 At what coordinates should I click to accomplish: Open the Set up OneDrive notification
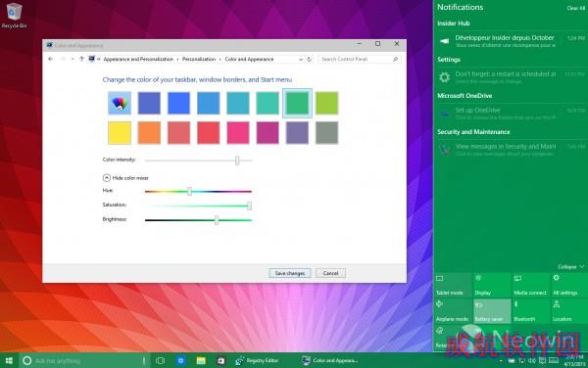tap(511, 114)
